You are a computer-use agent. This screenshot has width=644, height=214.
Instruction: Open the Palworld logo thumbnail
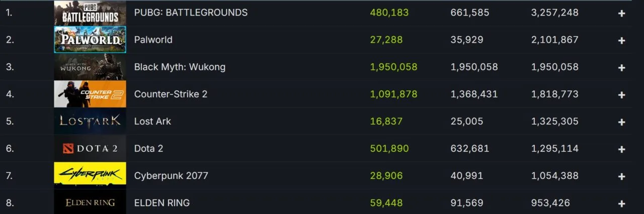pos(90,40)
